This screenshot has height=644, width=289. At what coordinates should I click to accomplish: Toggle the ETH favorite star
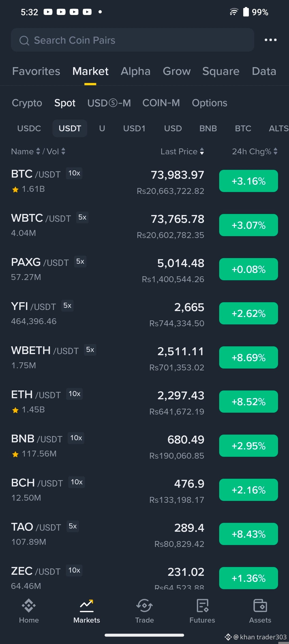pos(15,410)
